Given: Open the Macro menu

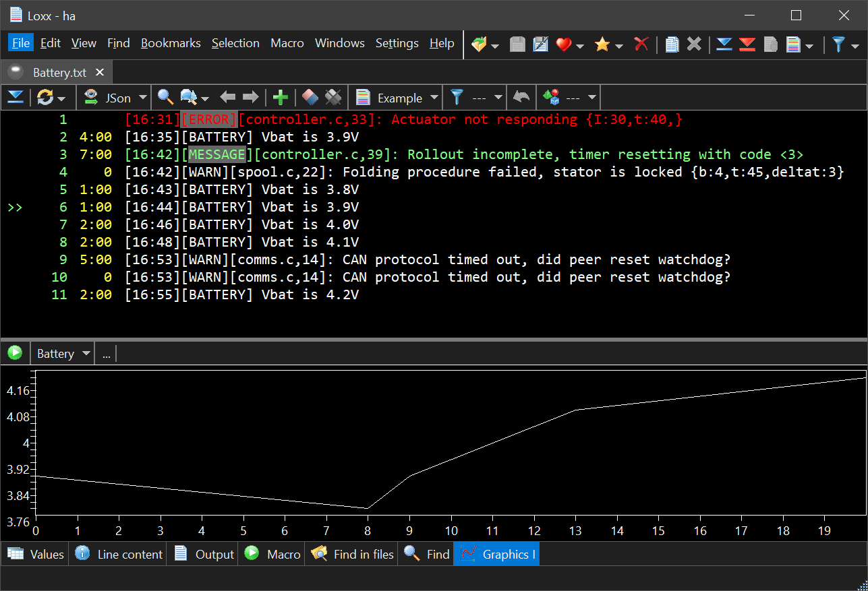Looking at the screenshot, I should pyautogui.click(x=287, y=43).
